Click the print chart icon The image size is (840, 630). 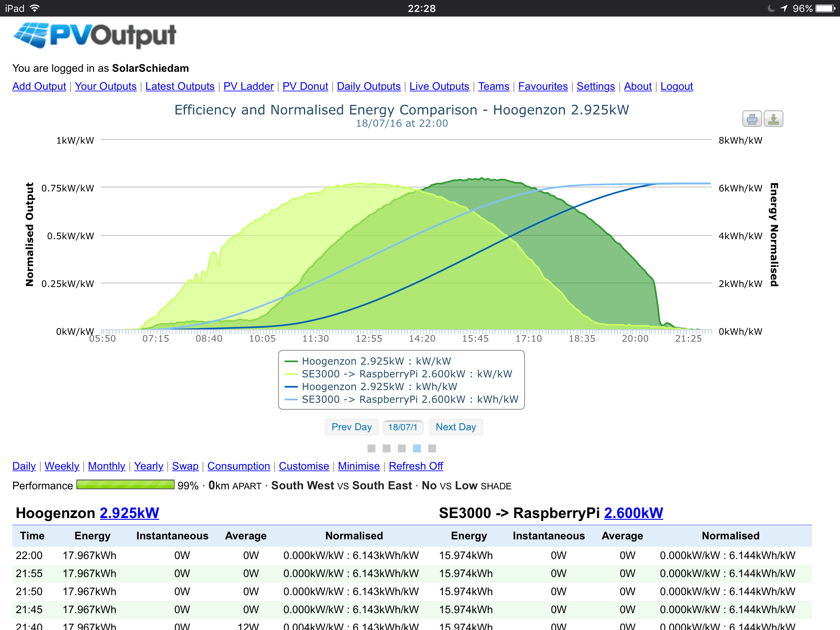coord(752,119)
